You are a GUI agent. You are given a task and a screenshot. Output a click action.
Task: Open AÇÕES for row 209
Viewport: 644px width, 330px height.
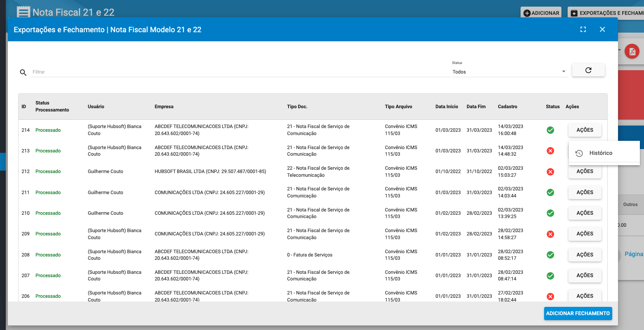coord(585,234)
